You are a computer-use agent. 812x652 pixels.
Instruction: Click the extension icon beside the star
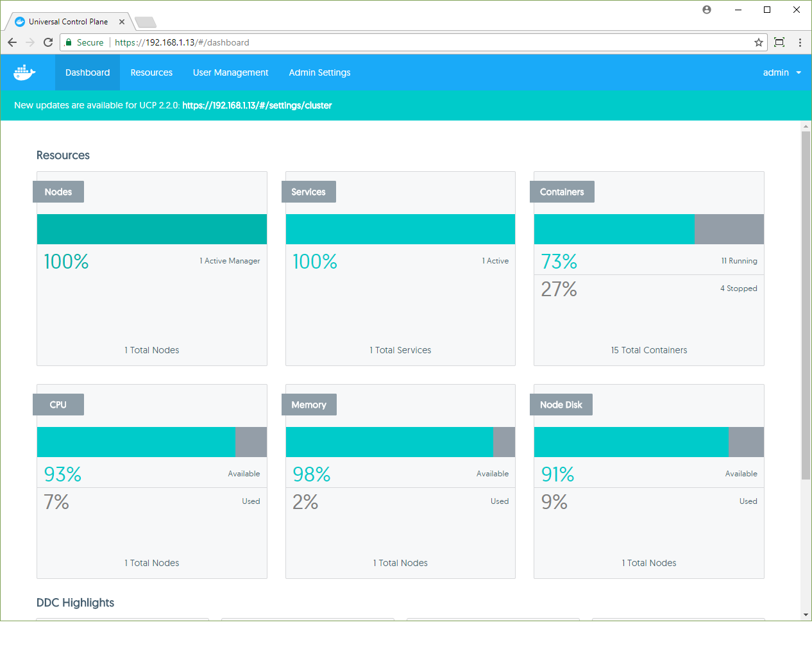[x=779, y=42]
